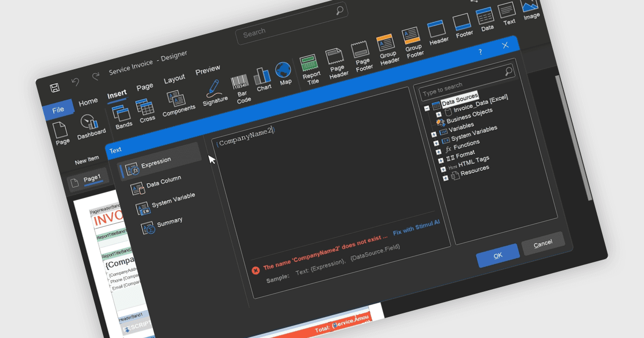Click the Cancel button
Screen dimensions: 644x338
point(543,244)
